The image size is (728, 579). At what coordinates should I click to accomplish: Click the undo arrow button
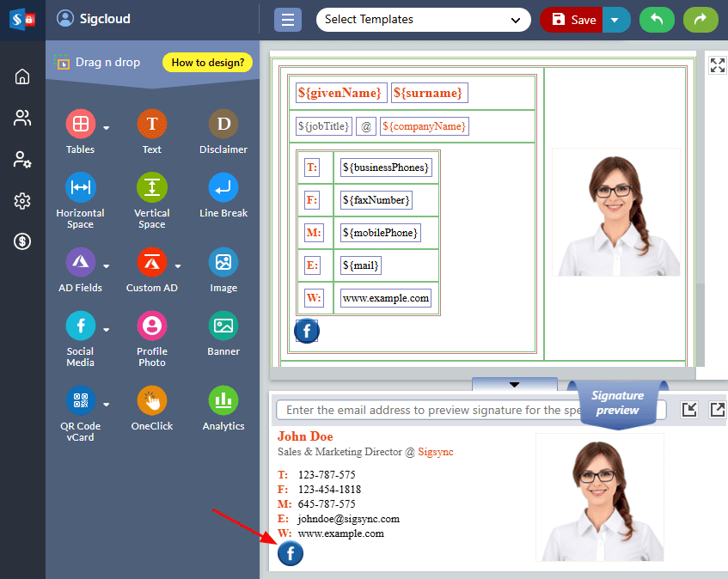(657, 20)
